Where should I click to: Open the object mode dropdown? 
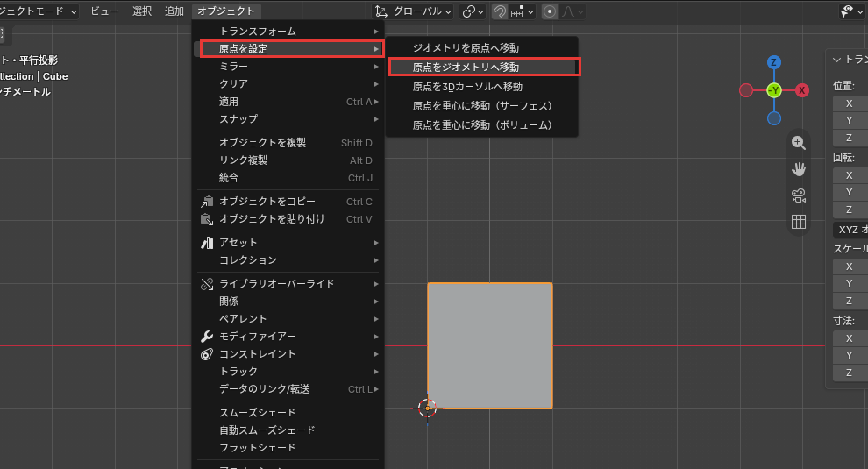[x=38, y=11]
